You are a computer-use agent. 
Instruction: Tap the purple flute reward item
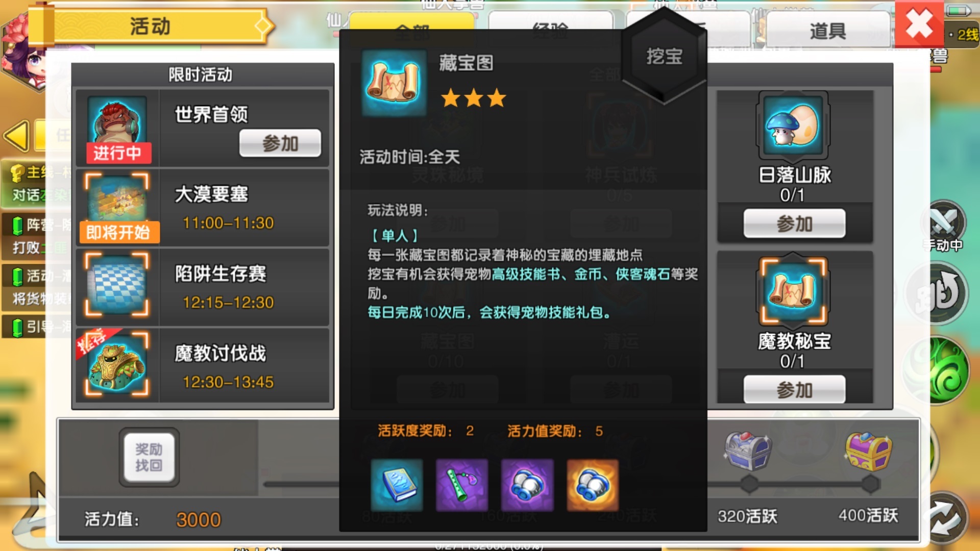pyautogui.click(x=462, y=485)
